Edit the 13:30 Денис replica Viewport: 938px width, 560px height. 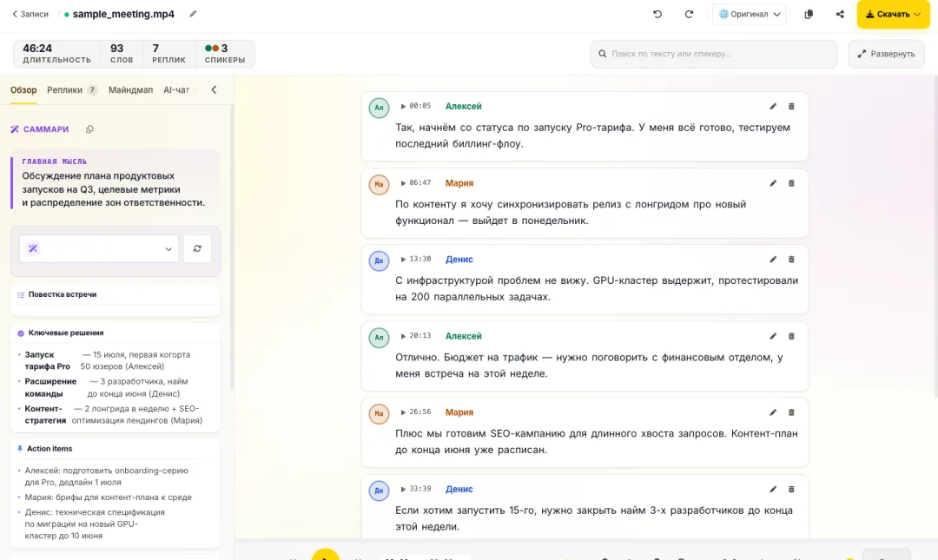773,260
